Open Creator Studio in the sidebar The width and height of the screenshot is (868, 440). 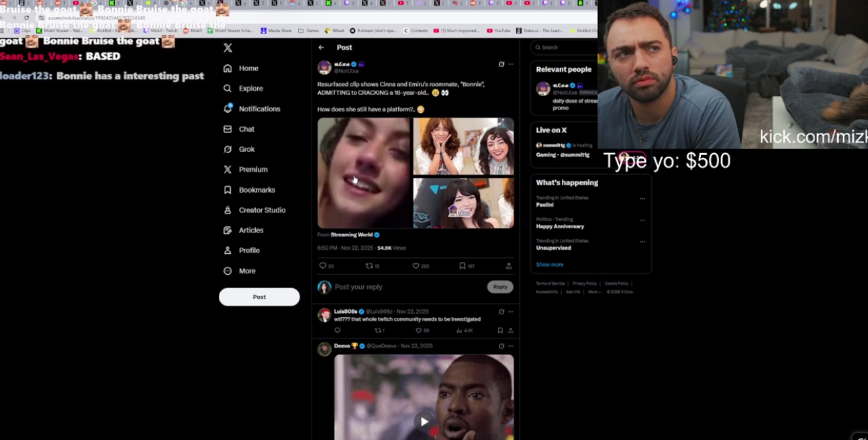[254, 210]
